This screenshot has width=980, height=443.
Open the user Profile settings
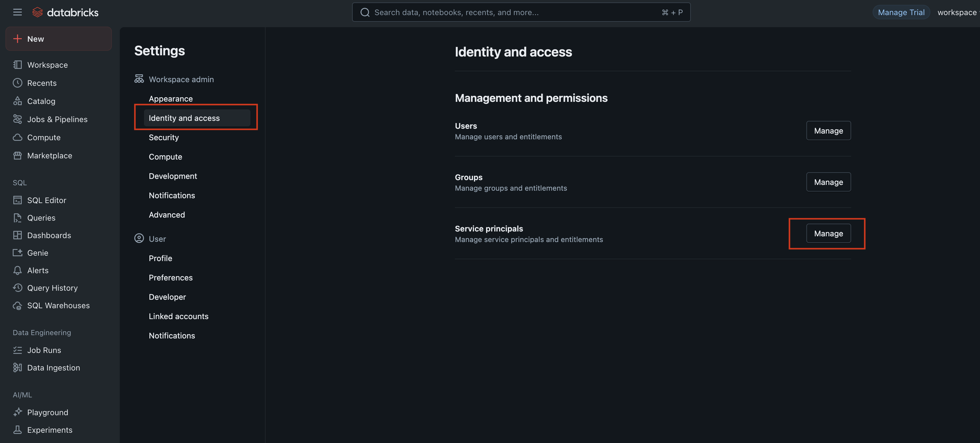point(160,258)
